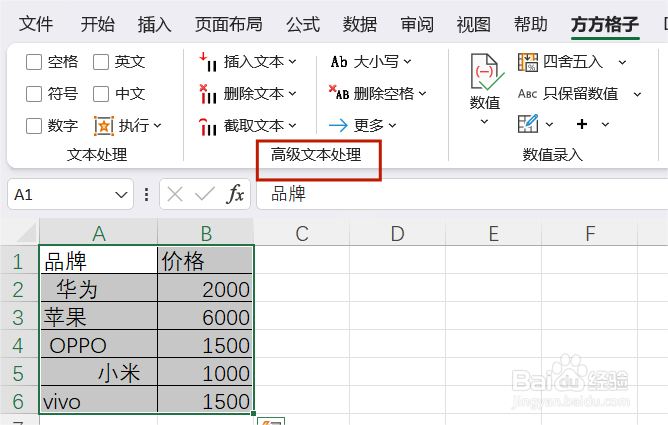This screenshot has height=425, width=668.
Task: Select cell containing 苹果
Action: tap(99, 317)
